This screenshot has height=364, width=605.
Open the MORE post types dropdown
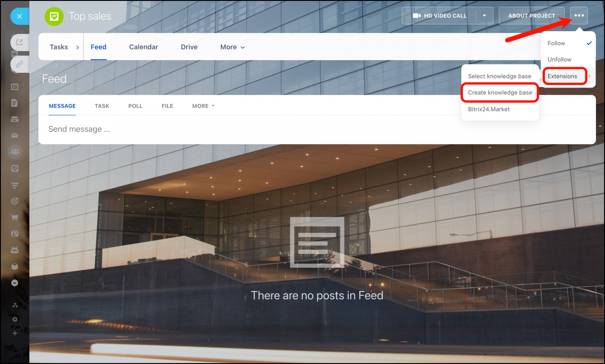tap(203, 106)
